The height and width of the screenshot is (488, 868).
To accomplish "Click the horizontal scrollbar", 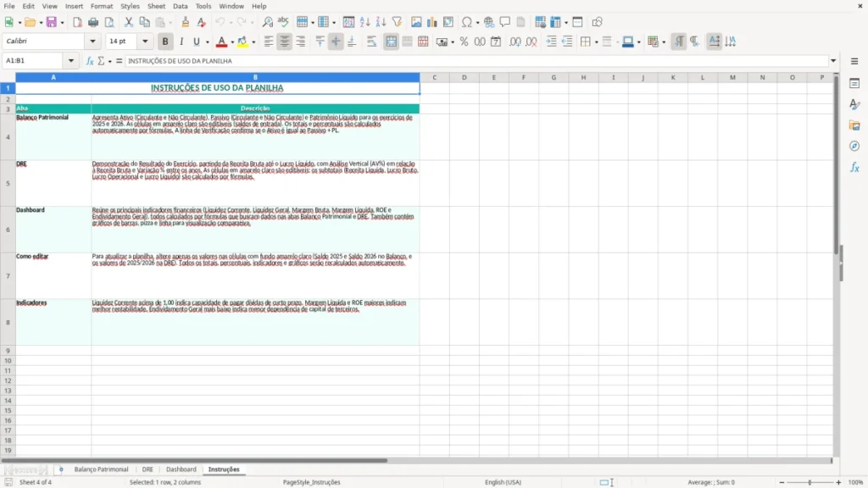I will (194, 460).
